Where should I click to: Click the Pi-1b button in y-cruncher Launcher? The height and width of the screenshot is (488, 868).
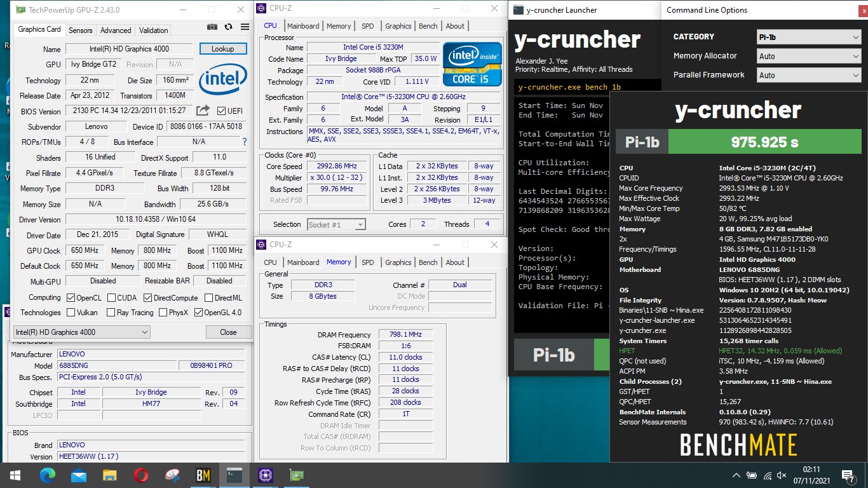coord(553,355)
